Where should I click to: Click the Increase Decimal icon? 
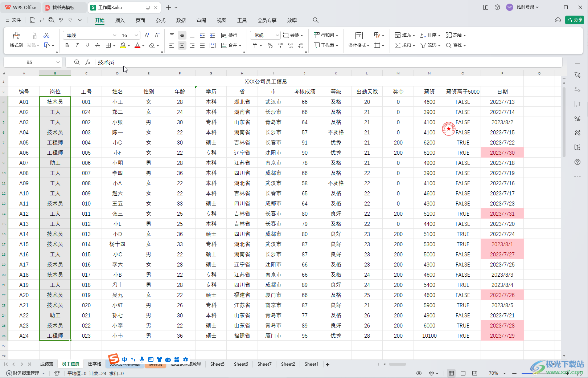pyautogui.click(x=291, y=45)
